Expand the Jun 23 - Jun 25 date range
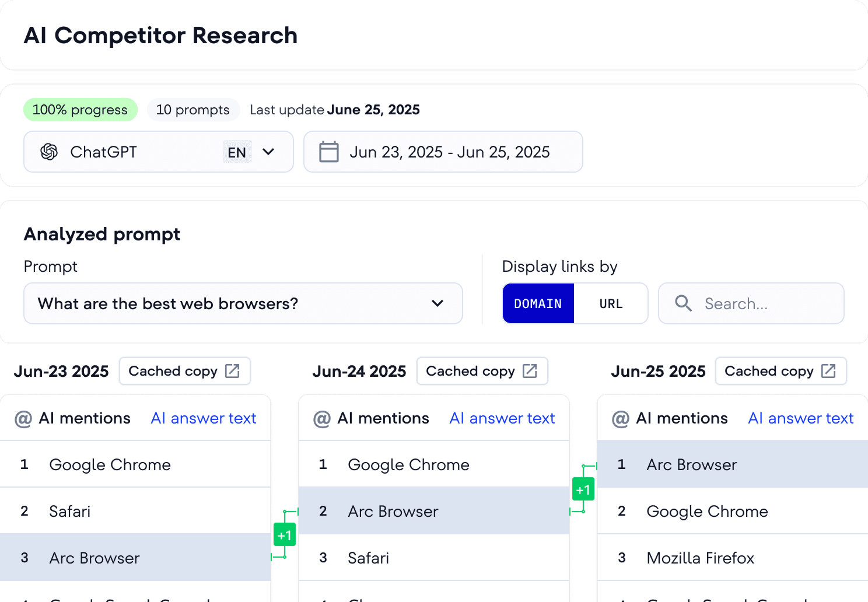Screen dimensions: 868x602 click(x=449, y=152)
